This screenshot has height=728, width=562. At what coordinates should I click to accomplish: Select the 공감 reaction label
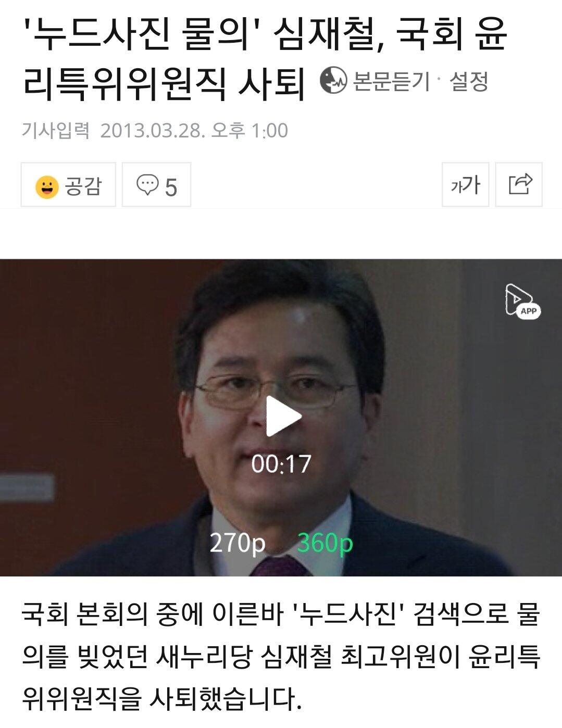click(83, 186)
